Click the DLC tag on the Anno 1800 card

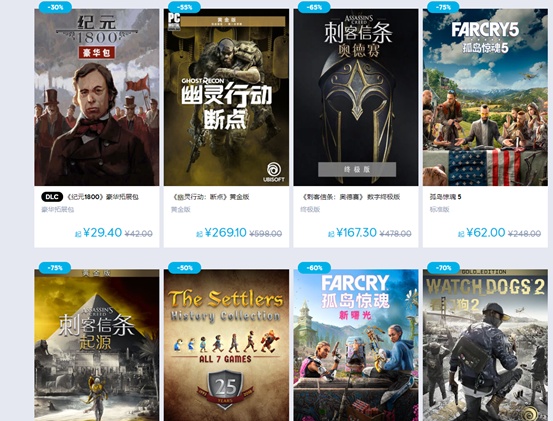(52, 197)
